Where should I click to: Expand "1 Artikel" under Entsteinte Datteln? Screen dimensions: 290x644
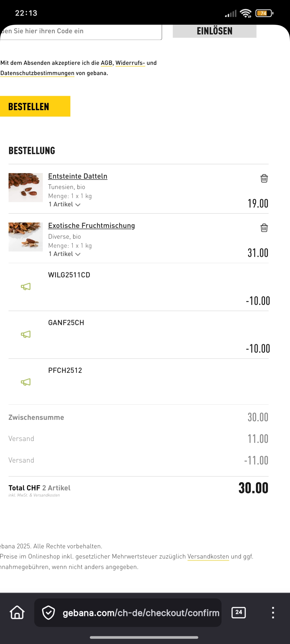64,205
